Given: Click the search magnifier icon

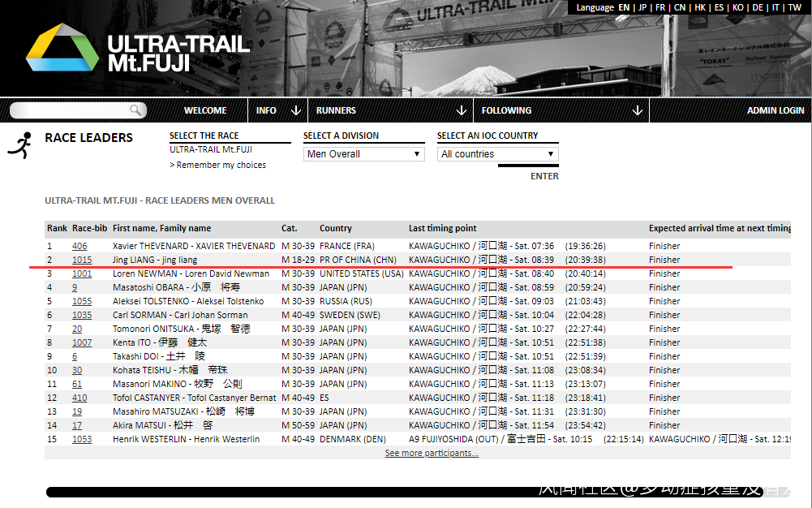Looking at the screenshot, I should [x=135, y=110].
